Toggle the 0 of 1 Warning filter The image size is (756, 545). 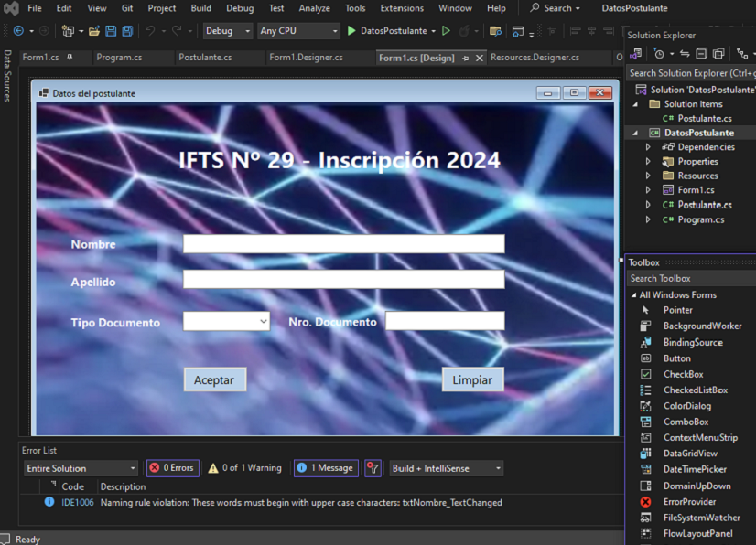tap(244, 468)
